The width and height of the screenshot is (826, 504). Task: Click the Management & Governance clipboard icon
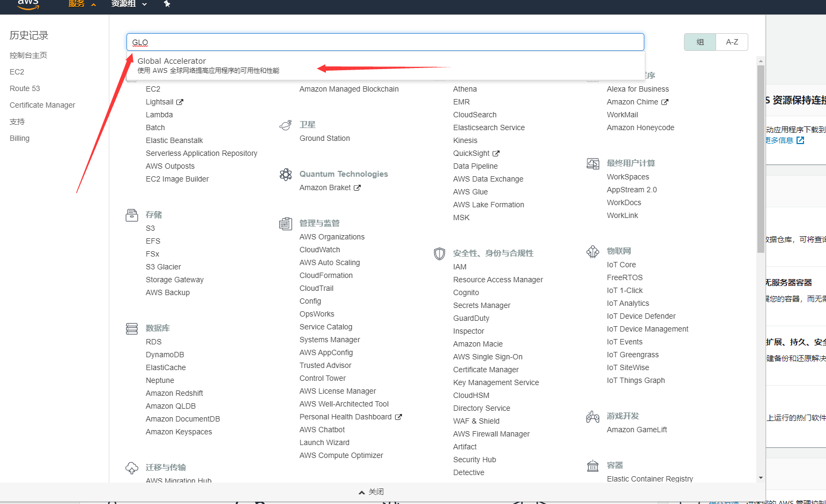[286, 224]
